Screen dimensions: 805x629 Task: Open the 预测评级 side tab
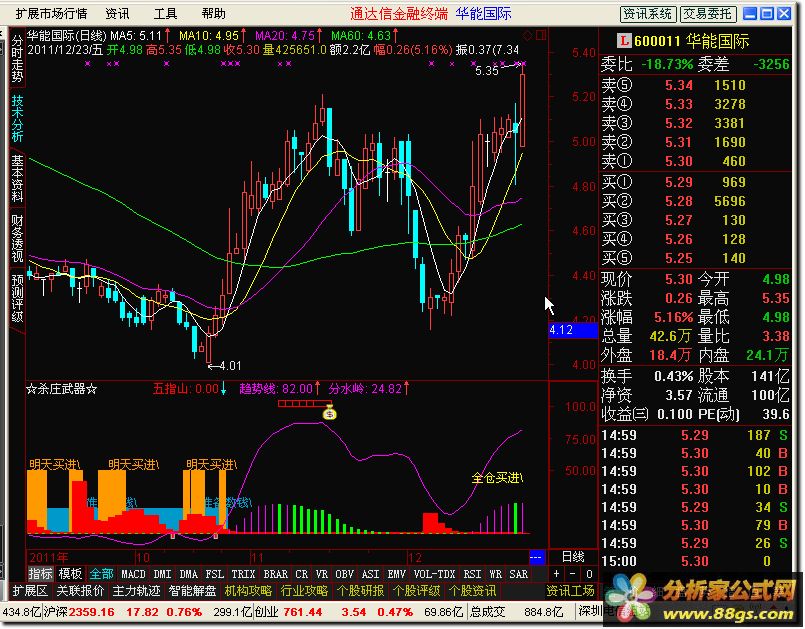pos(17,298)
